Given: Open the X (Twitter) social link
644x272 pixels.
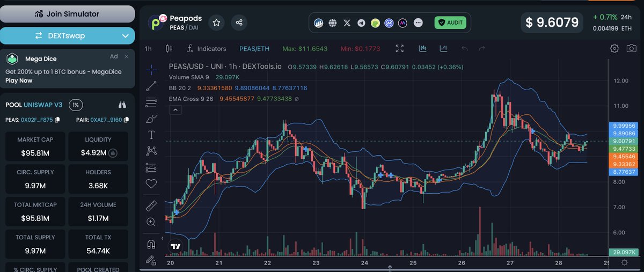Looking at the screenshot, I should tap(347, 23).
